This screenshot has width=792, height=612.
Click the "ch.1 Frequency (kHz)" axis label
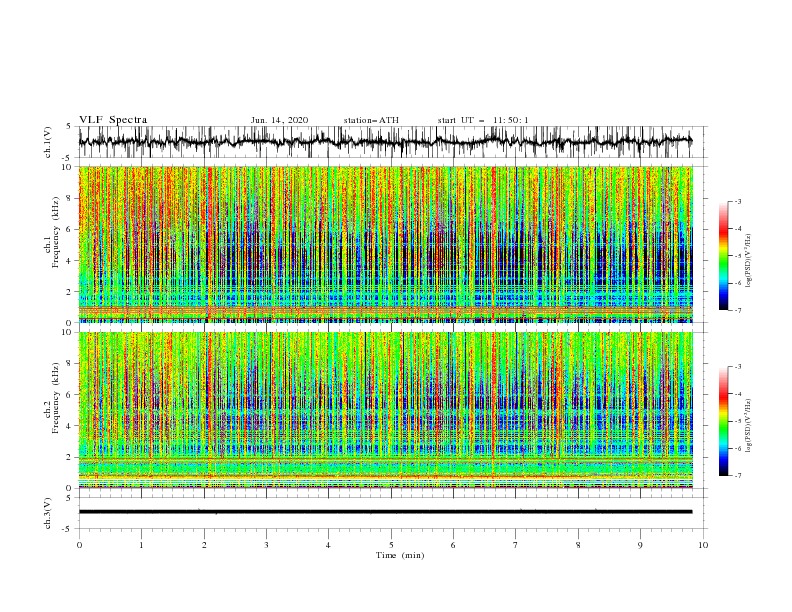[52, 231]
